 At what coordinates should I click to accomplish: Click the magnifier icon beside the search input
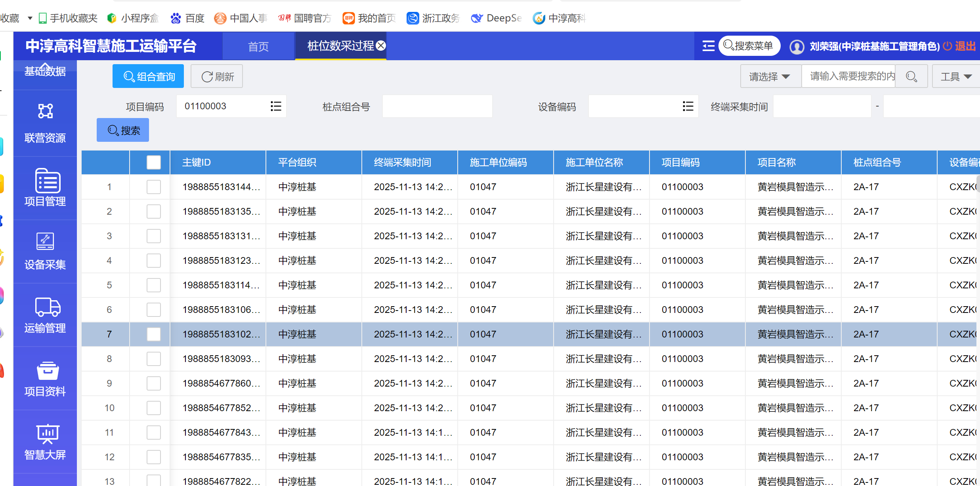(911, 76)
